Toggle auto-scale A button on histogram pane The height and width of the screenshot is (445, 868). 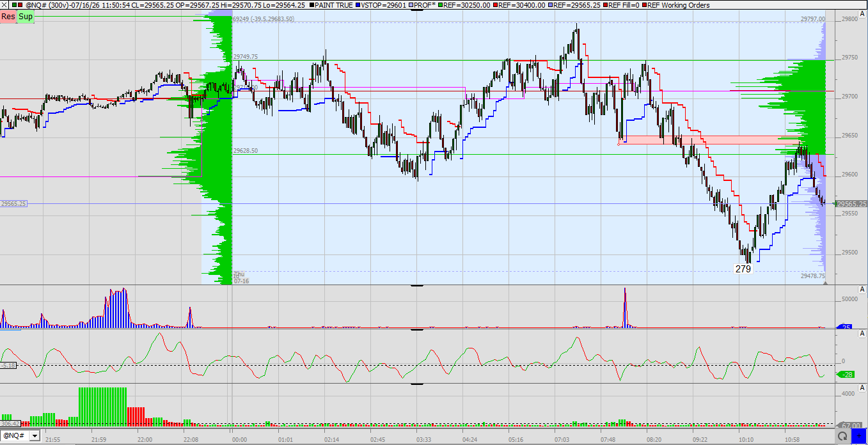pos(863,389)
